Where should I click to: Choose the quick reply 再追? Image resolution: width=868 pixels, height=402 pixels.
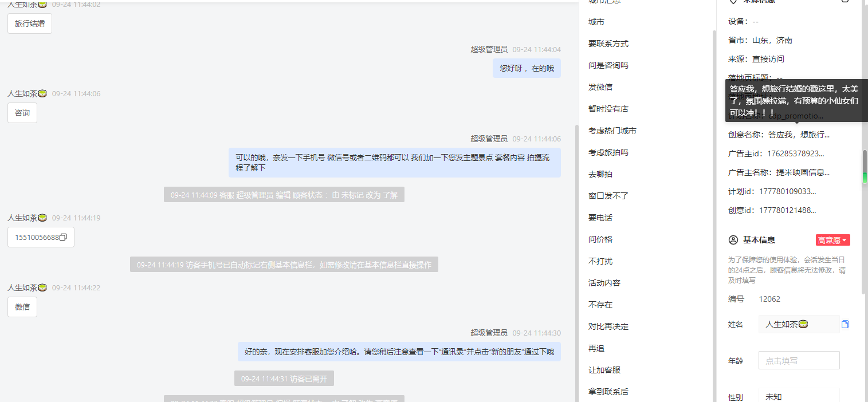(x=596, y=348)
